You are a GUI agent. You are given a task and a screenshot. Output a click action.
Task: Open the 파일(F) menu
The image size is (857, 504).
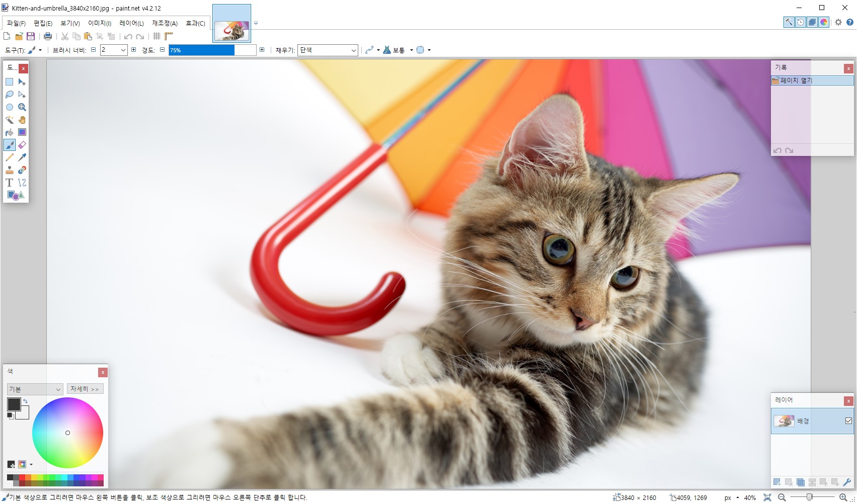click(x=16, y=23)
